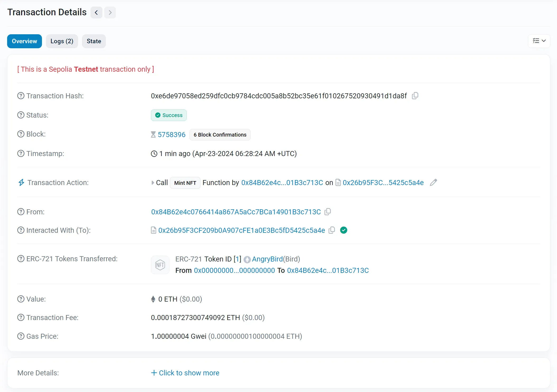Click the pencil edit icon in Transaction Action

433,182
